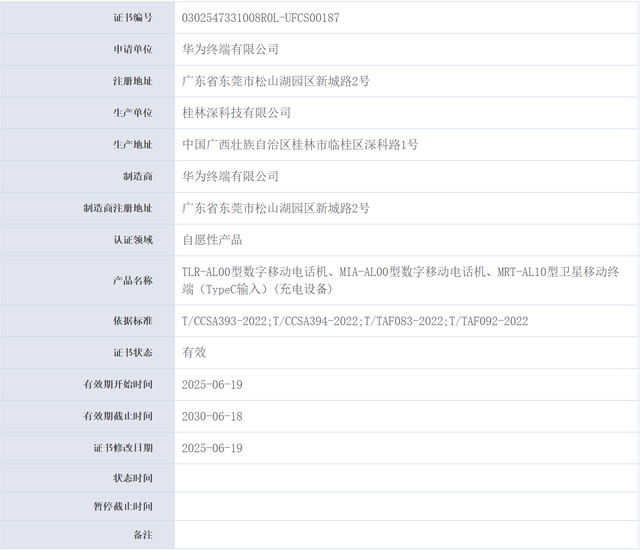This screenshot has height=550, width=640.
Task: Select 华为终端有限公司 in the 制造商 row
Action: (x=230, y=177)
